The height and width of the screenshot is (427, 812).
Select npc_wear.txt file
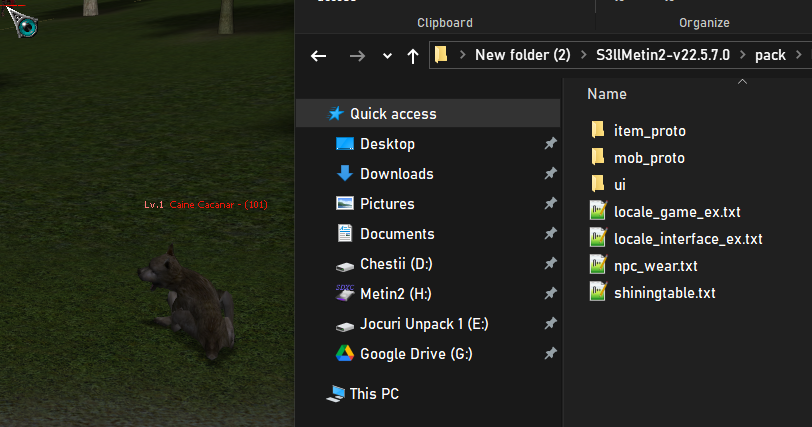tap(655, 266)
